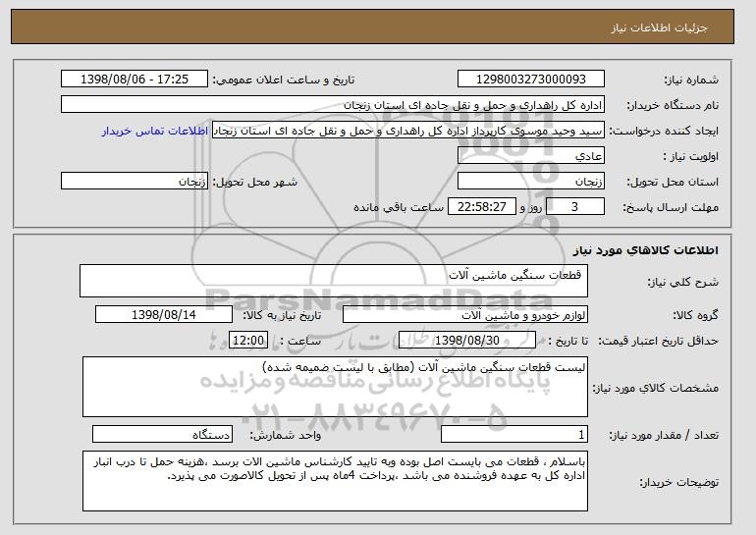Open the اطلاعات تماس خریدار link
This screenshot has width=756, height=535.
pyautogui.click(x=155, y=132)
